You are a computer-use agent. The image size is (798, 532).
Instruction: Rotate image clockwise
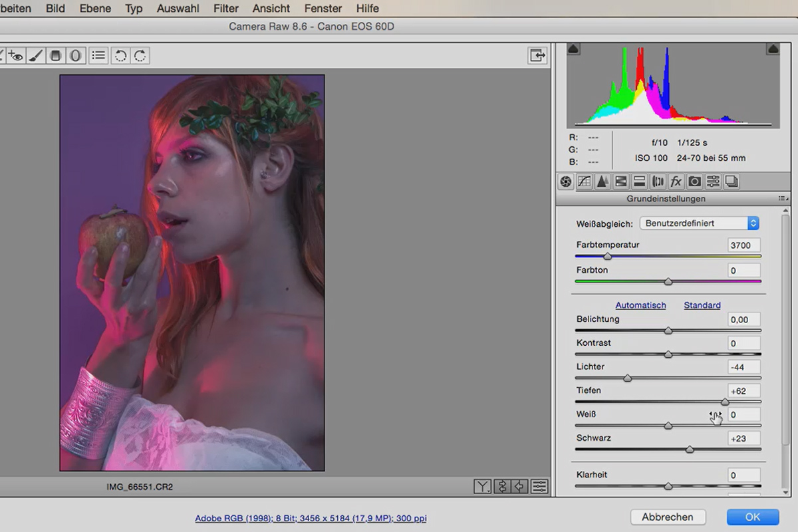(x=140, y=56)
